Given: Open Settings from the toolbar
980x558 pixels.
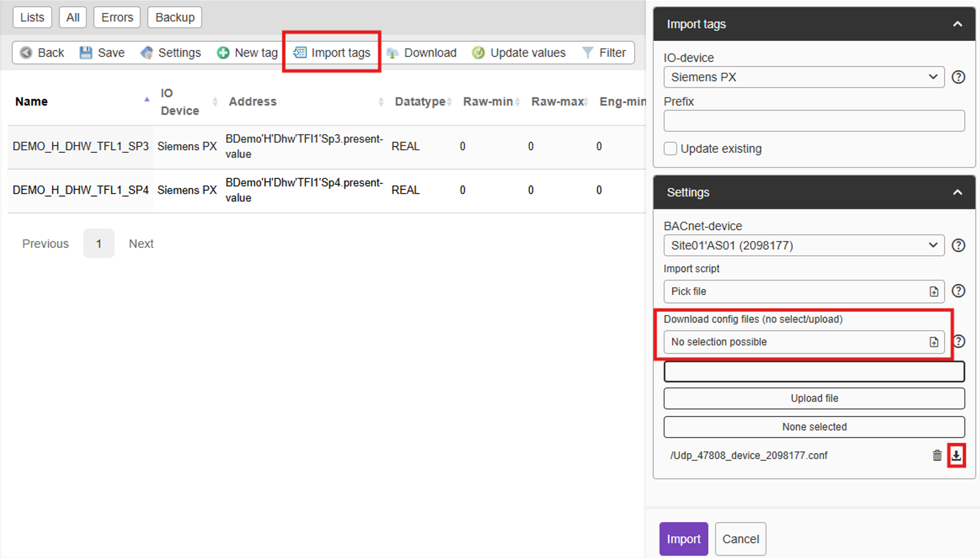Looking at the screenshot, I should [x=170, y=53].
